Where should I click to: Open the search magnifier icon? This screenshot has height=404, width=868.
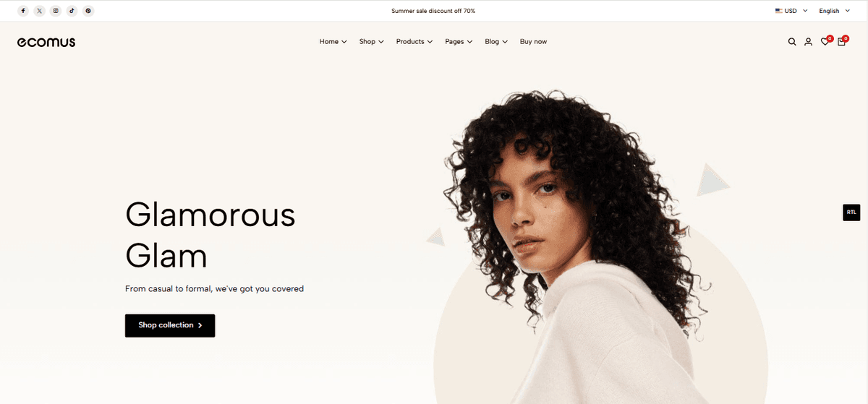[792, 42]
